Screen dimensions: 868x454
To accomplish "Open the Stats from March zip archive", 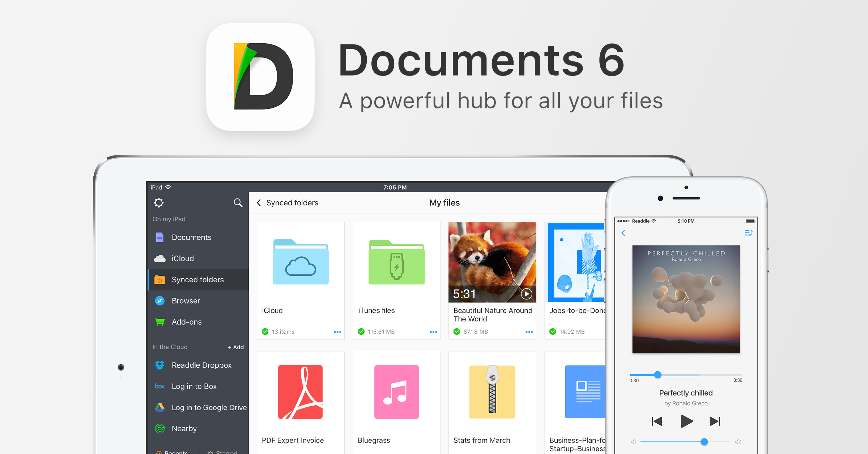I will [492, 392].
